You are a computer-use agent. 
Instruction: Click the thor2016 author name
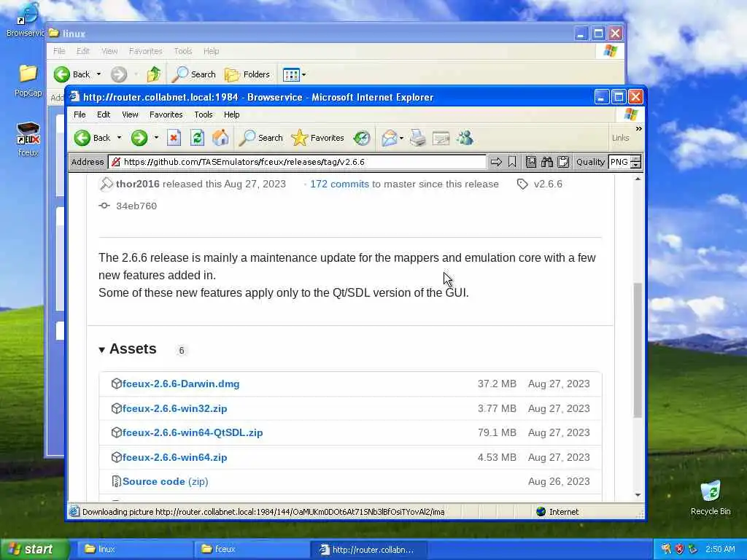[138, 184]
